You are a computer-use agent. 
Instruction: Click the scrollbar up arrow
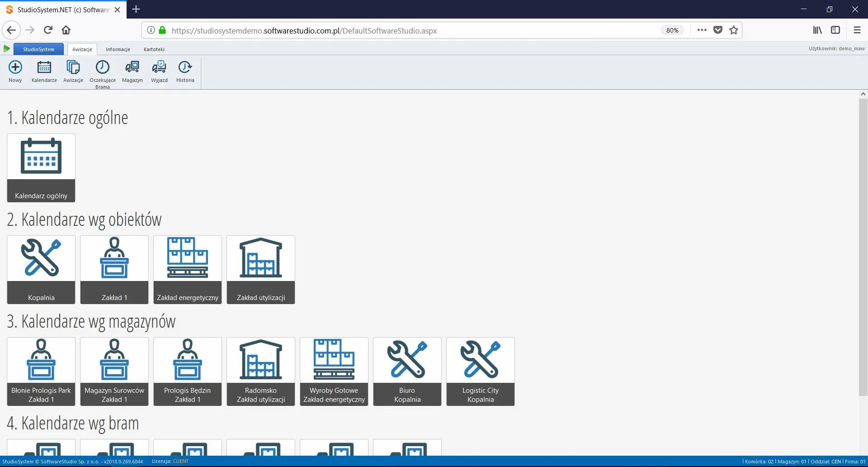(x=863, y=94)
